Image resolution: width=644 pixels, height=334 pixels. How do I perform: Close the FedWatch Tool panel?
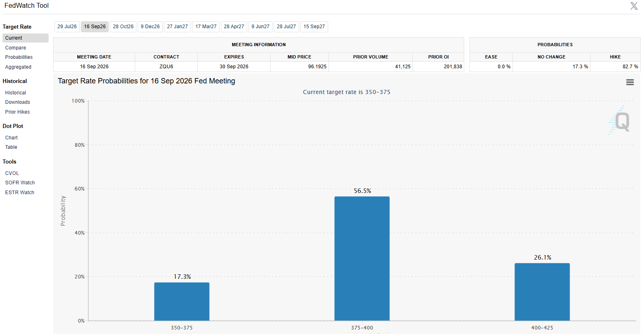click(634, 6)
